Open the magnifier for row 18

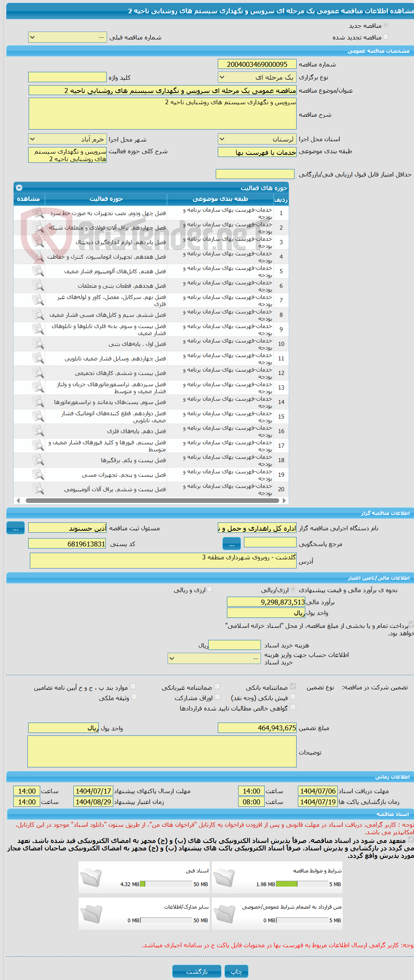tap(38, 460)
